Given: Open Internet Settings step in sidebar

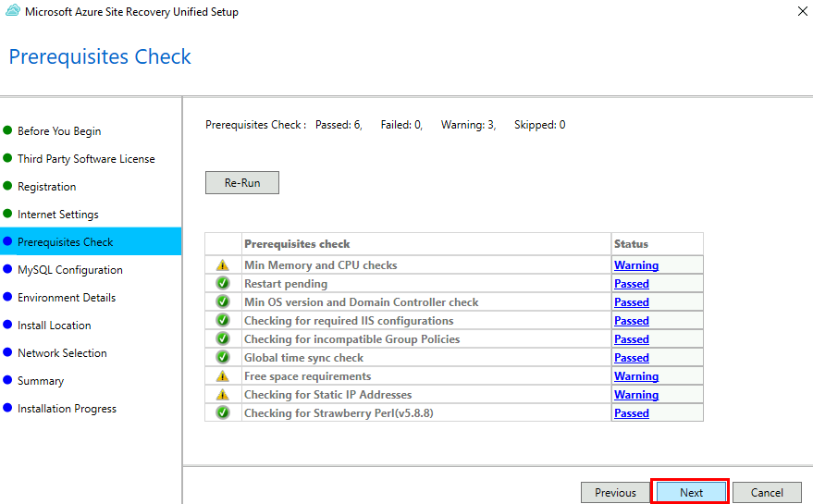Looking at the screenshot, I should pos(58,215).
